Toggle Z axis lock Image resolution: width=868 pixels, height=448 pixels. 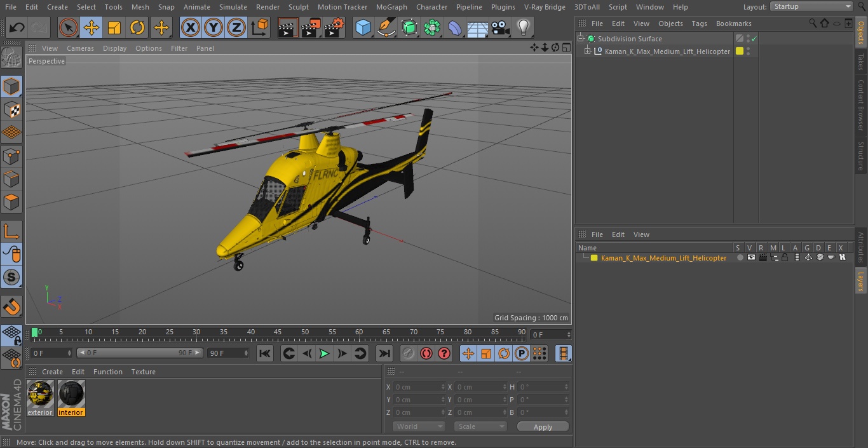pos(236,27)
